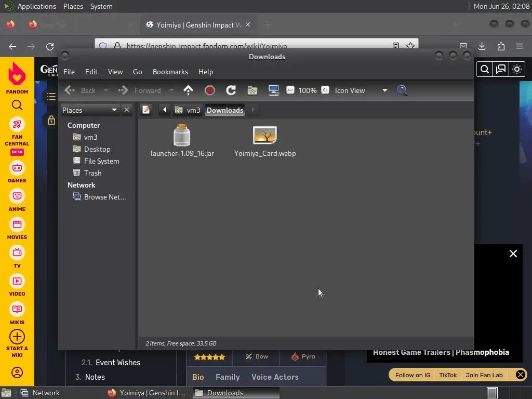
Task: Open the View menu
Action: (x=115, y=72)
